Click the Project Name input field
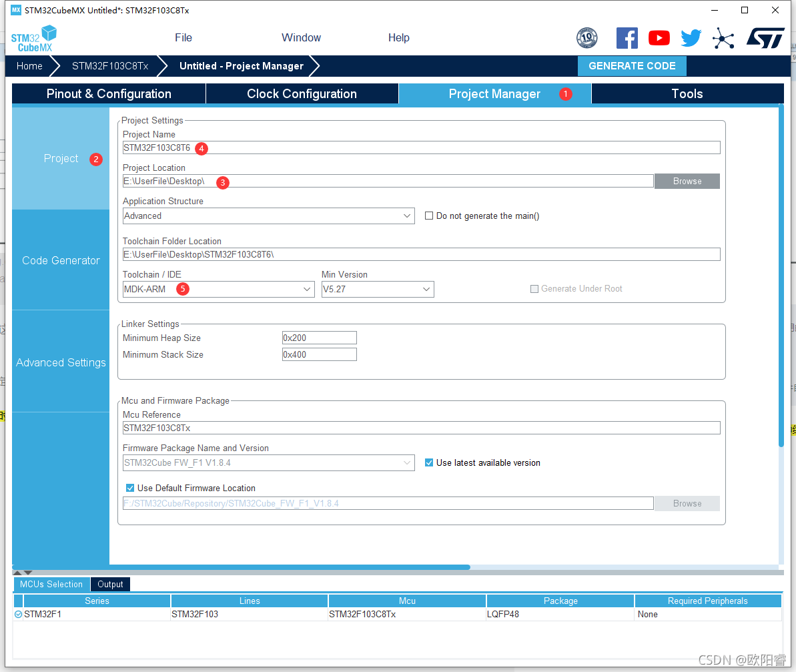Image resolution: width=796 pixels, height=672 pixels. tap(421, 147)
